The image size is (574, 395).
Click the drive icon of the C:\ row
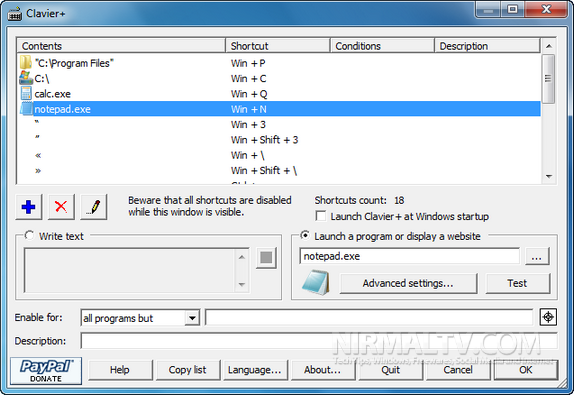point(26,78)
